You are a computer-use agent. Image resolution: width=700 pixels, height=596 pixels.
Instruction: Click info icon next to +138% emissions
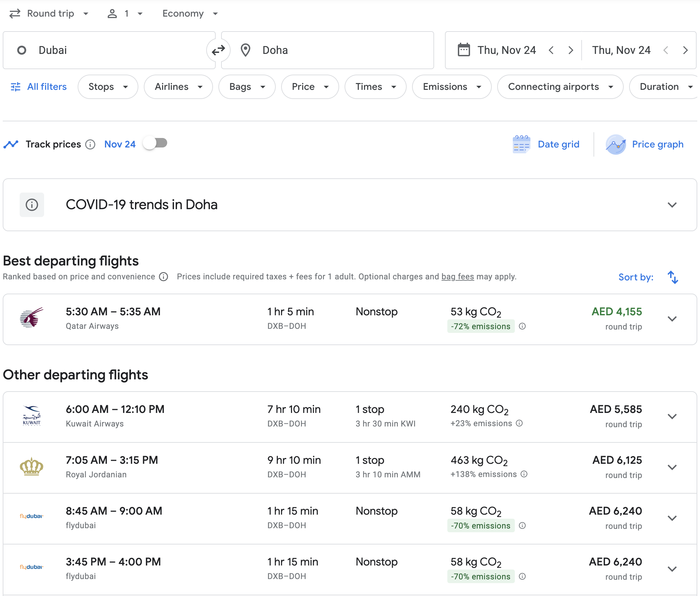click(x=524, y=474)
